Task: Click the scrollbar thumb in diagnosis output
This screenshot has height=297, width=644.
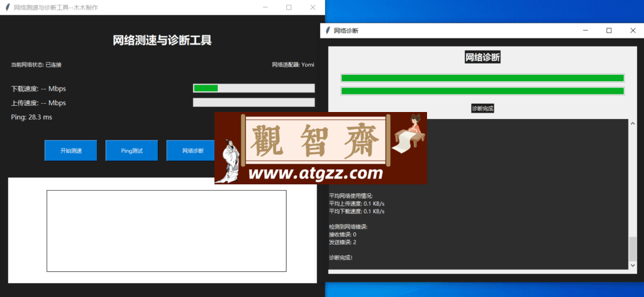Action: point(633,249)
